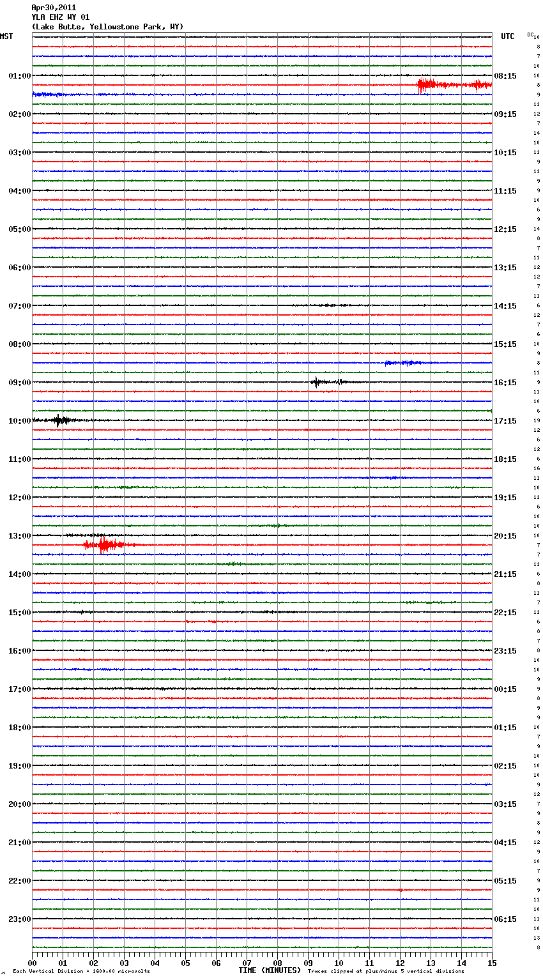The width and height of the screenshot is (543, 980).
Task: Click the 18:15 UTC time label
Action: (x=505, y=459)
